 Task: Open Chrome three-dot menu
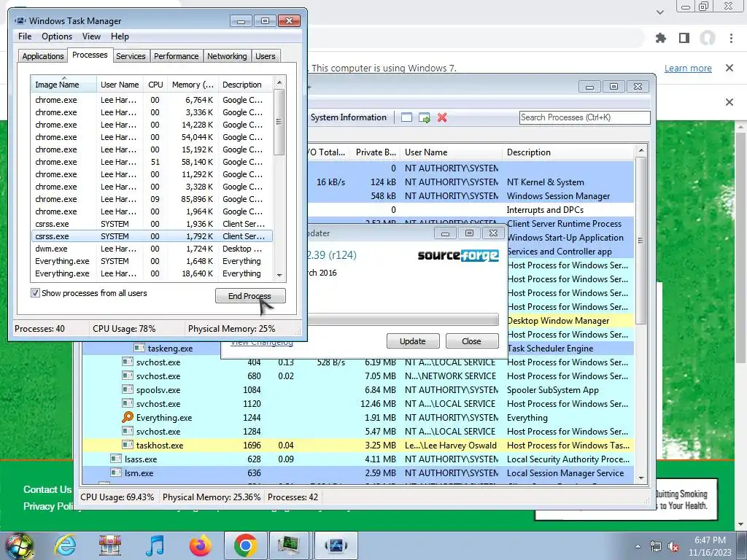tap(731, 38)
